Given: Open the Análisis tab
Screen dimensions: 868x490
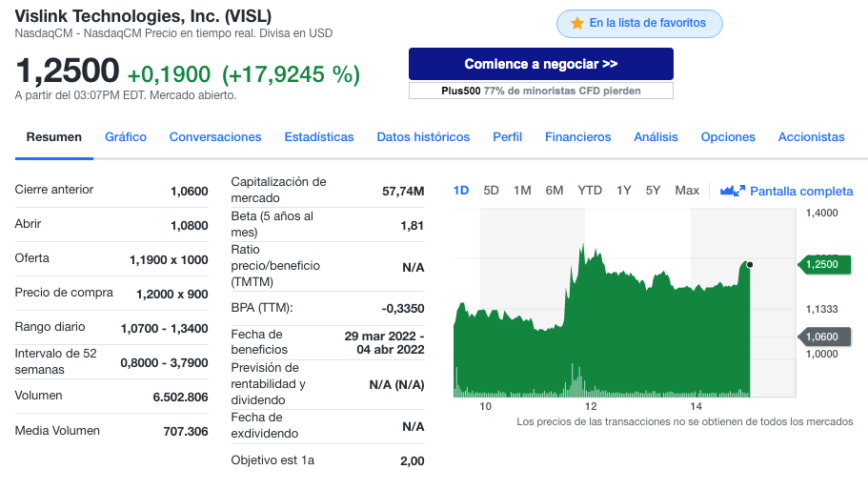Looking at the screenshot, I should point(656,137).
